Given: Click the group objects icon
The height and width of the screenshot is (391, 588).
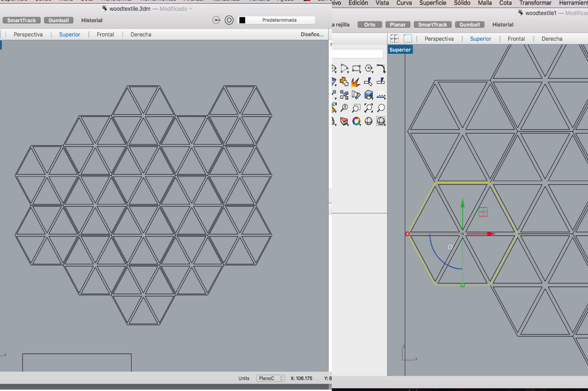Looking at the screenshot, I should pos(344,95).
